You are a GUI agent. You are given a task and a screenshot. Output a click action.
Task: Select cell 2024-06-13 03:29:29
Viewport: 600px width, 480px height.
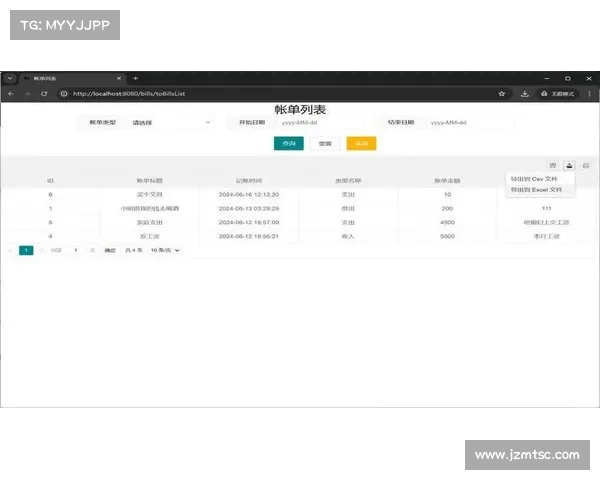(x=249, y=209)
